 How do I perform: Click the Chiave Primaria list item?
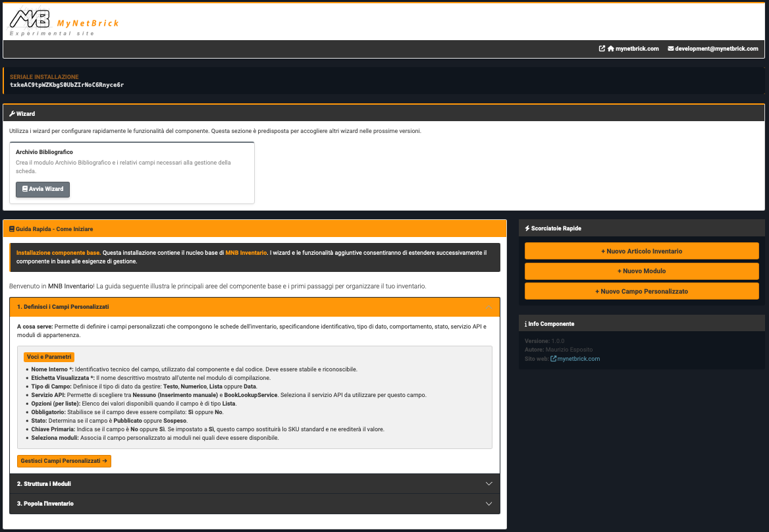coord(208,429)
